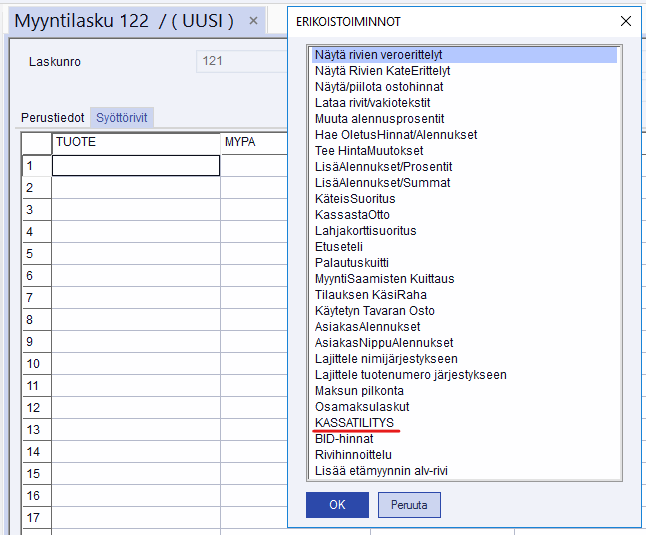Click the TUOTE cell in row 1
Viewport: 646px width, 535px height.
(136, 166)
